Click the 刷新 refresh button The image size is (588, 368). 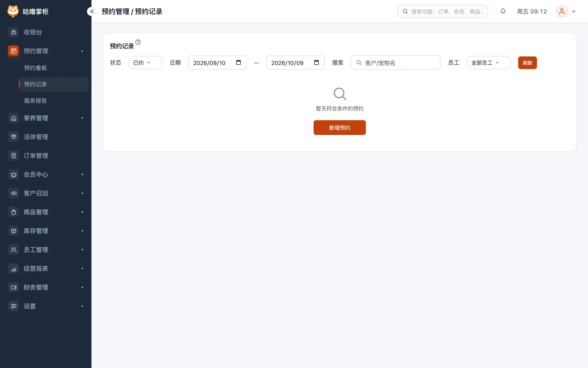click(x=527, y=63)
